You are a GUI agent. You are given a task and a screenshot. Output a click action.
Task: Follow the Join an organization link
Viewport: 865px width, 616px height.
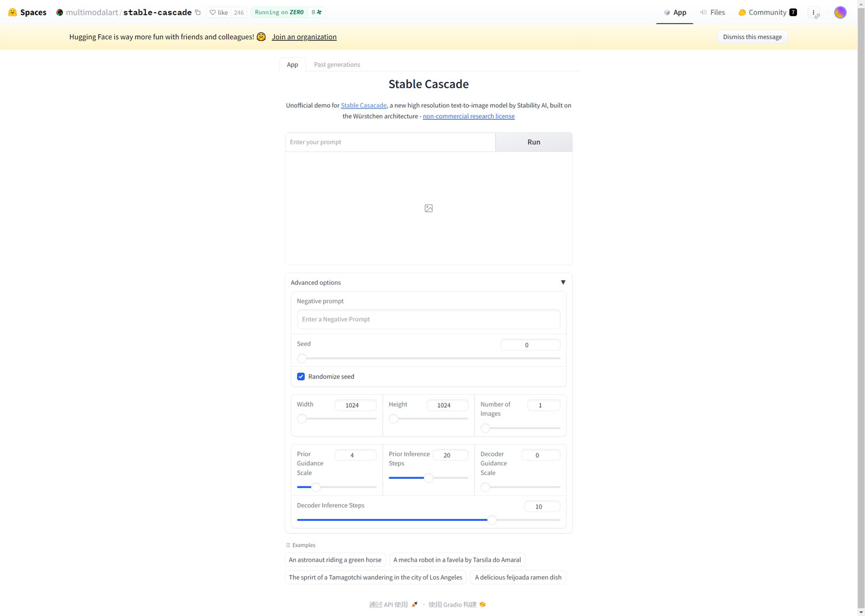[x=304, y=37]
